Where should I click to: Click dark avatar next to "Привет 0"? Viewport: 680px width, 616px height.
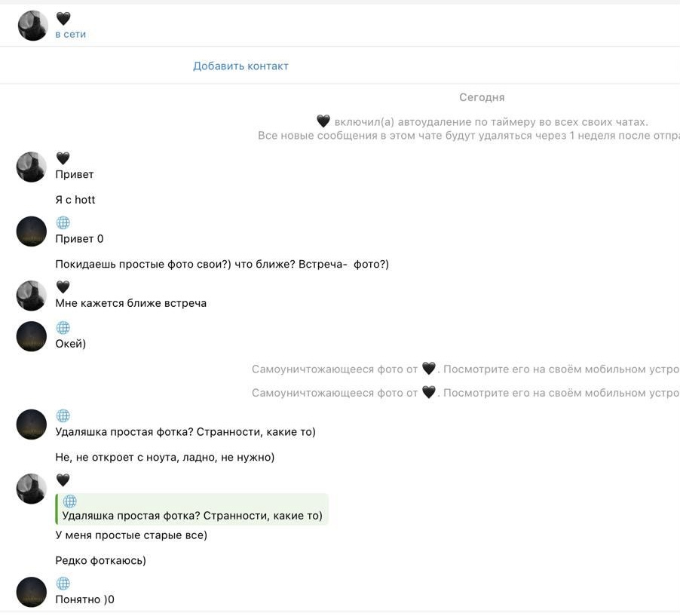coord(32,231)
